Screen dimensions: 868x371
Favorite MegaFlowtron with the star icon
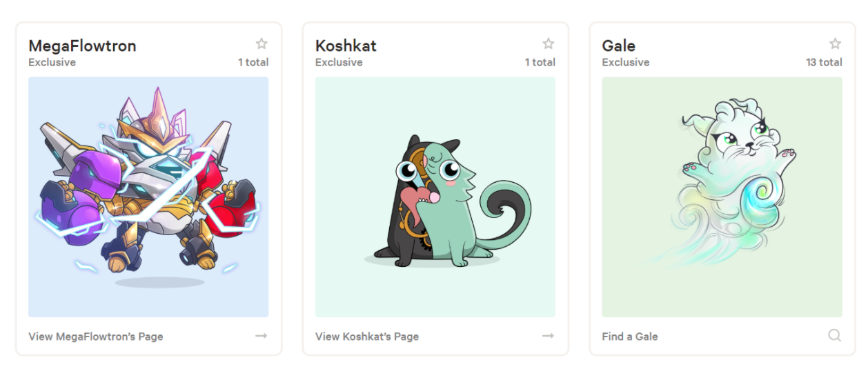point(262,44)
